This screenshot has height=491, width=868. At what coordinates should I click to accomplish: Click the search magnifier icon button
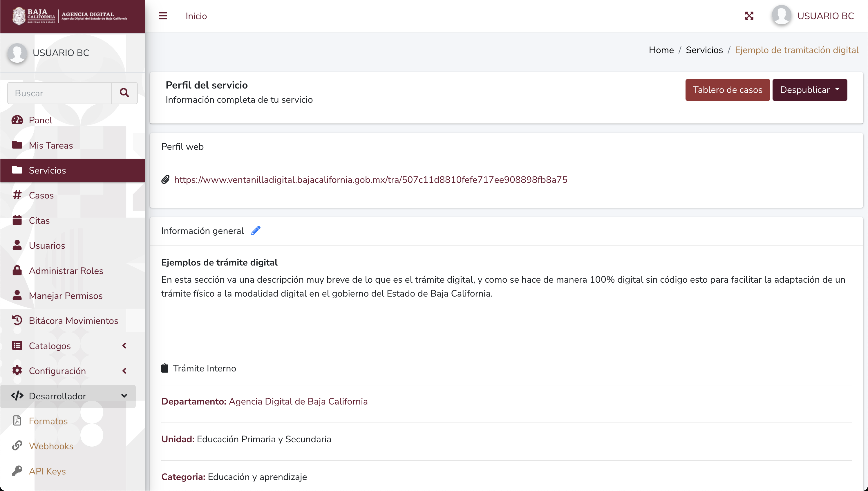click(x=124, y=93)
